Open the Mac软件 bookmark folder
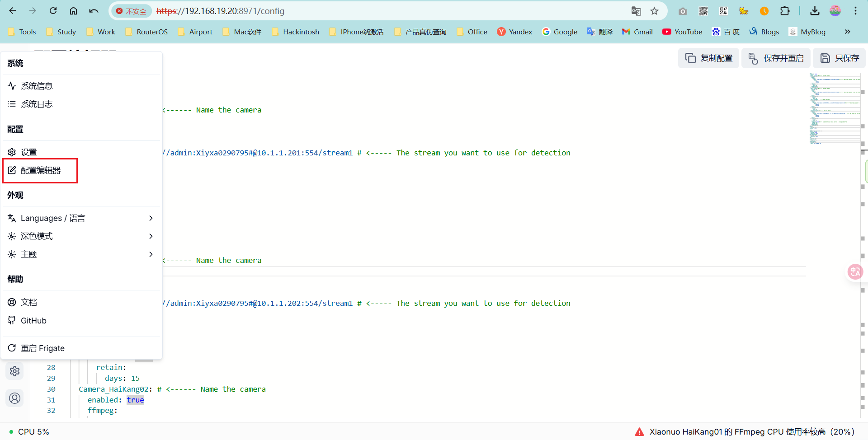Viewport: 868px width, 440px height. tap(242, 32)
